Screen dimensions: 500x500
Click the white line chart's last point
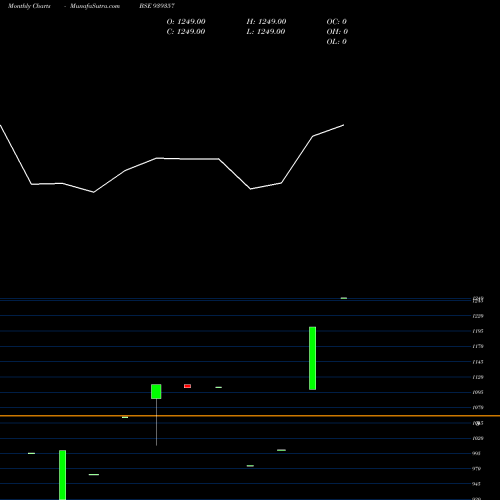tap(344, 125)
